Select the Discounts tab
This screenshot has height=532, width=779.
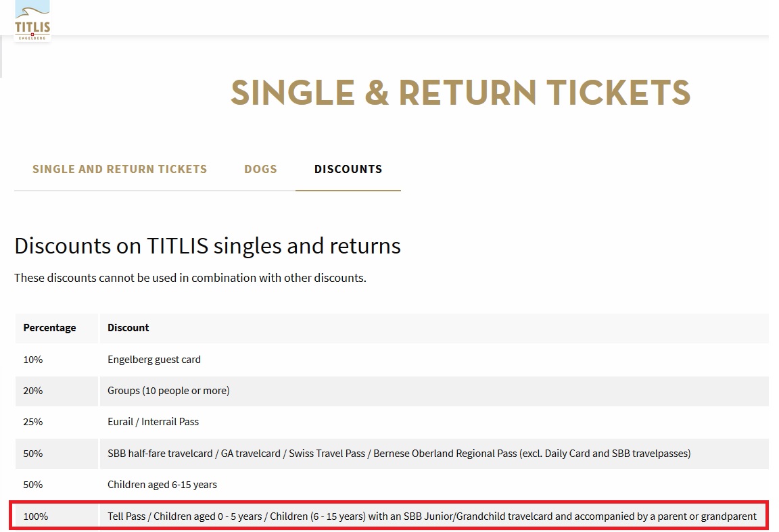(348, 170)
